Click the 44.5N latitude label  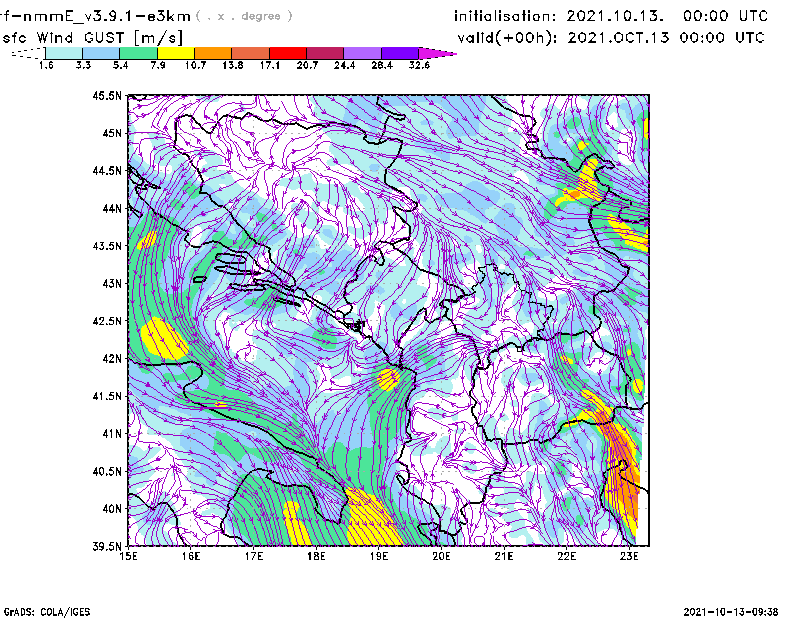coord(107,170)
